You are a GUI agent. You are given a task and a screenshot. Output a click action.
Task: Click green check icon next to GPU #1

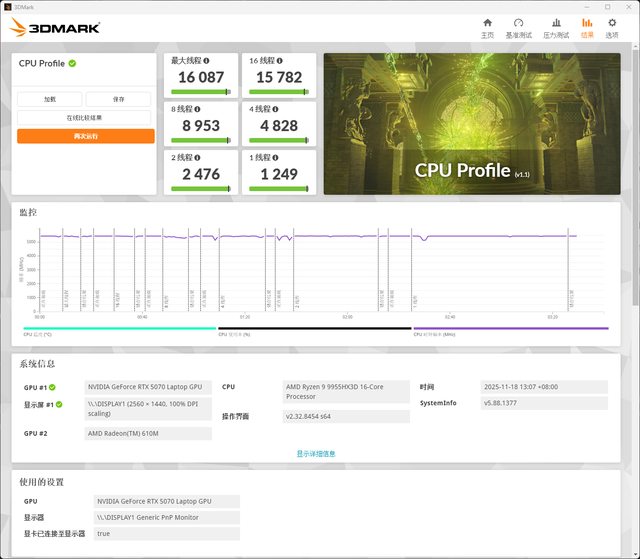tap(52, 388)
